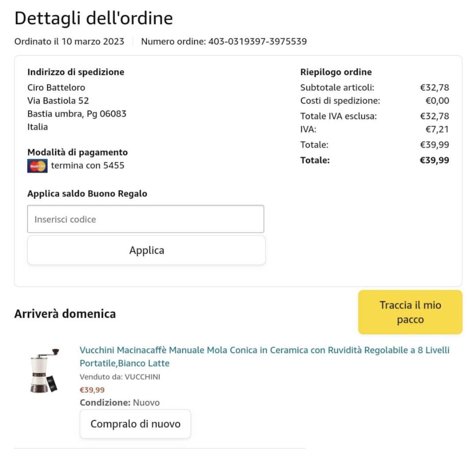The height and width of the screenshot is (450, 476).
Task: Click the Costi di spedizione label
Action: [x=340, y=101]
